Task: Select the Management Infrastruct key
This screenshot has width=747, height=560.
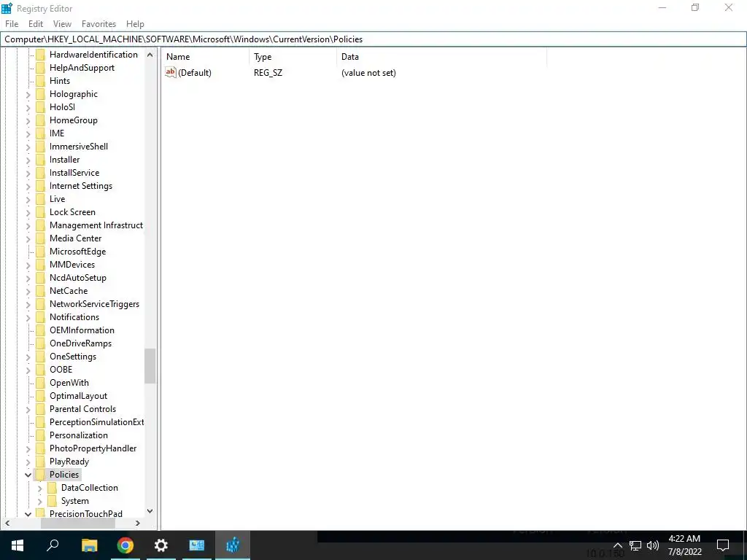Action: pos(96,225)
